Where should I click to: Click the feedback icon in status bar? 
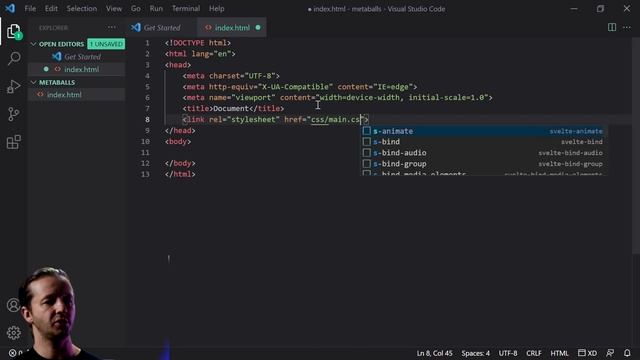point(610,353)
